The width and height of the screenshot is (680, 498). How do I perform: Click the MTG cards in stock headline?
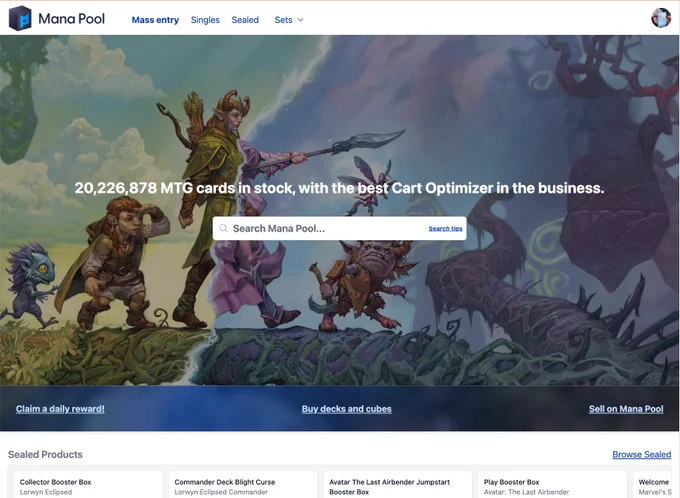[339, 188]
